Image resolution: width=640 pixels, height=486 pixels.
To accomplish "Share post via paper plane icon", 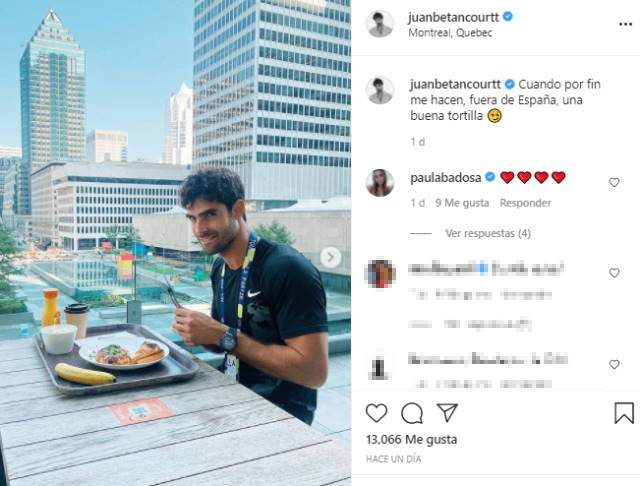I will tap(447, 413).
